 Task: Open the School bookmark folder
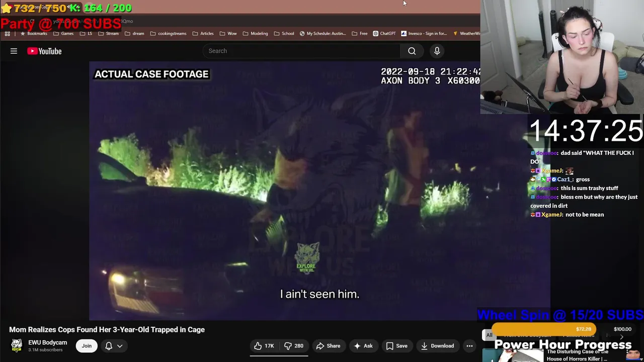coord(284,34)
